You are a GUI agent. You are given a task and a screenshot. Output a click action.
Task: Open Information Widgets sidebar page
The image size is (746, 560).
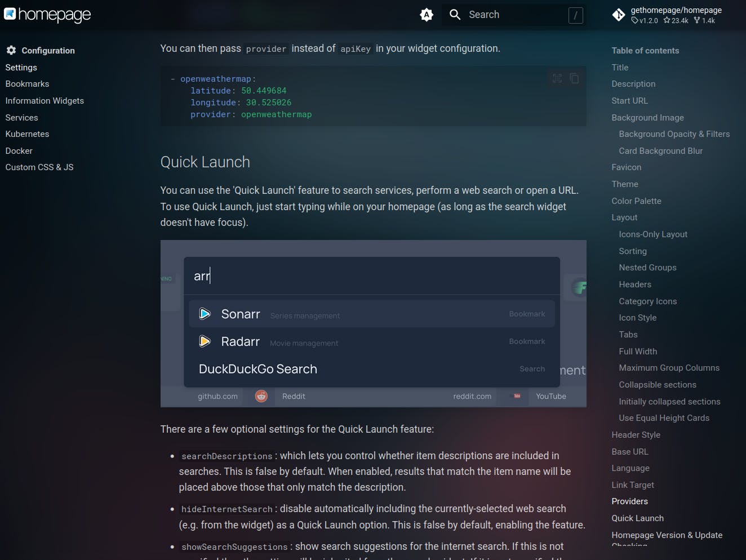coord(45,101)
